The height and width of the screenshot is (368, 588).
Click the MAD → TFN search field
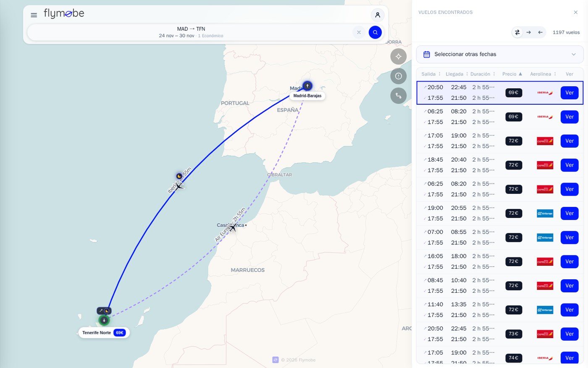(191, 32)
